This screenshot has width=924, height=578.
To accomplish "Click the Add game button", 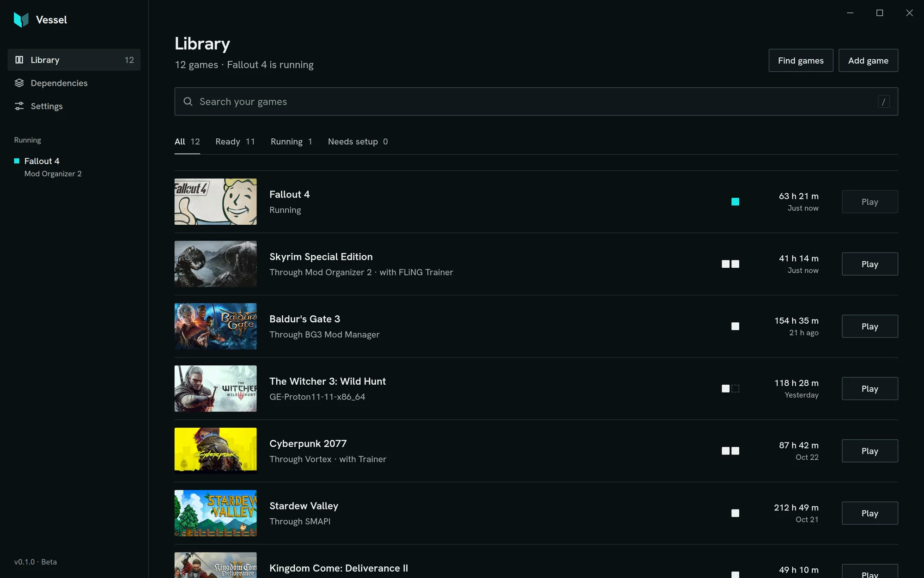I will (868, 61).
